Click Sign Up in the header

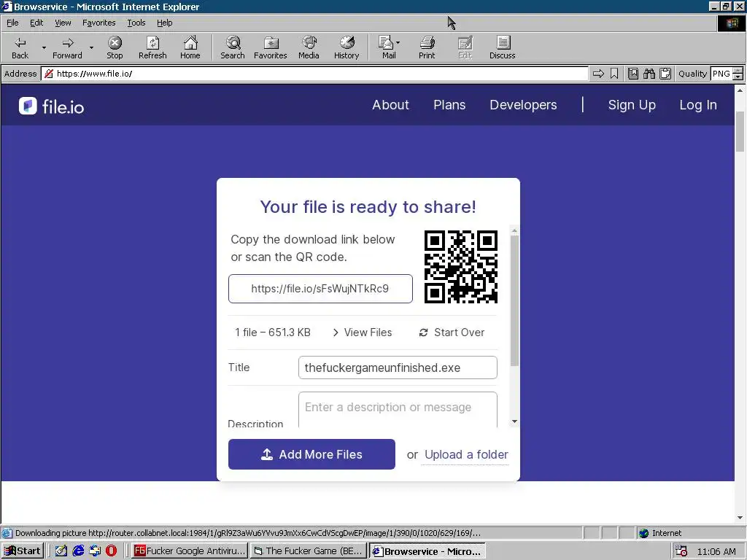(632, 105)
